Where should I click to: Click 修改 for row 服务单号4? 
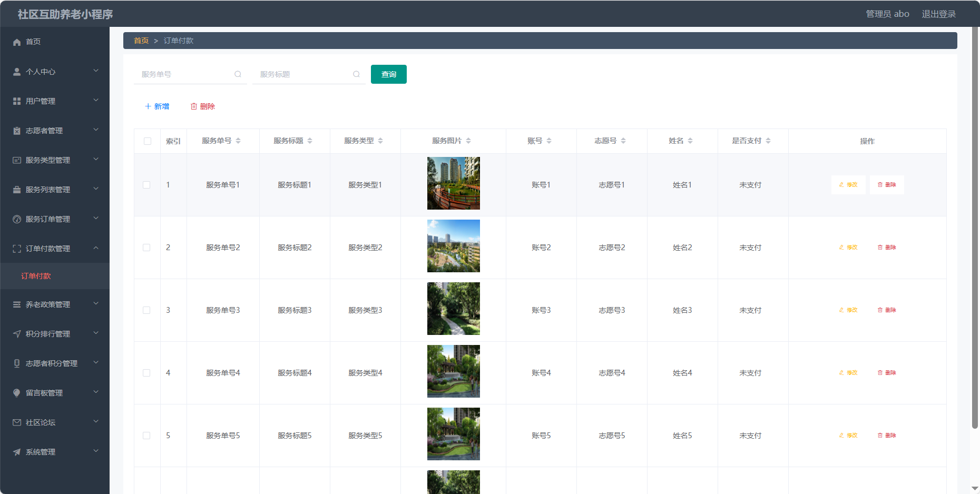click(848, 373)
